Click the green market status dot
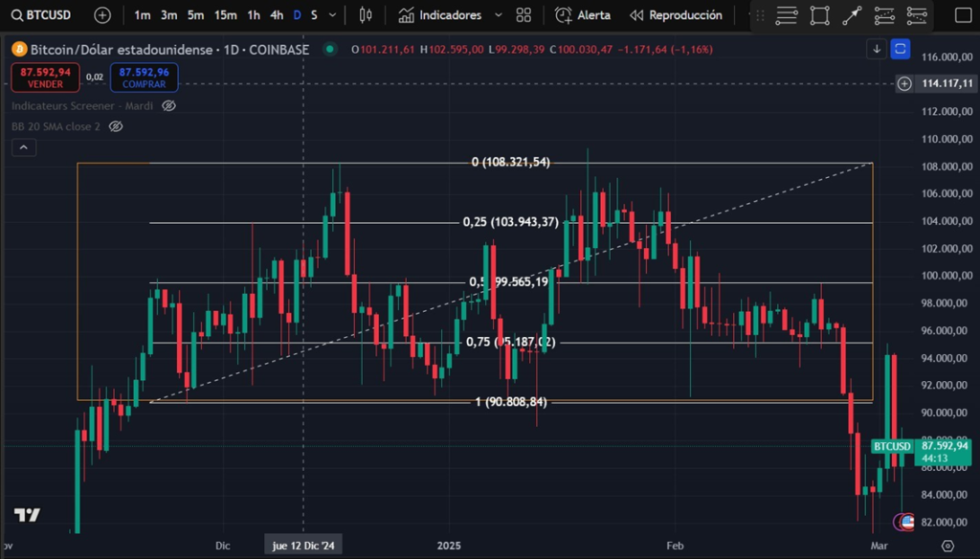The image size is (980, 559). [329, 49]
